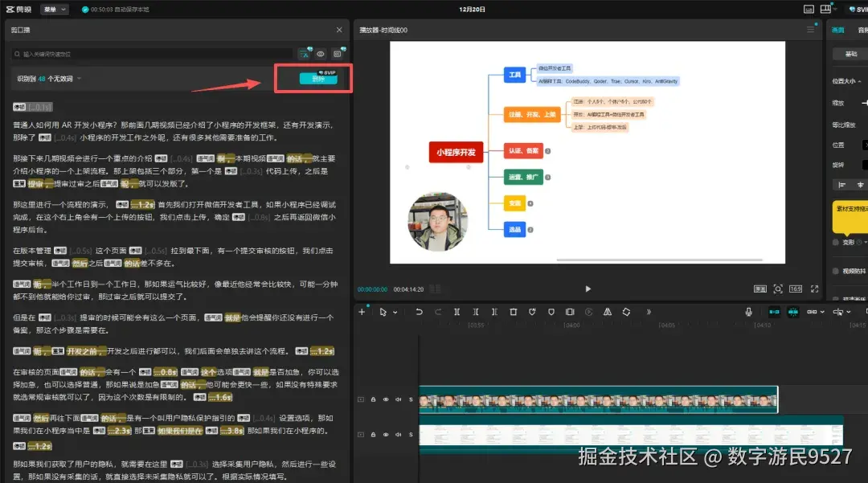Mute the upper video track
868x483 pixels.
(x=398, y=399)
